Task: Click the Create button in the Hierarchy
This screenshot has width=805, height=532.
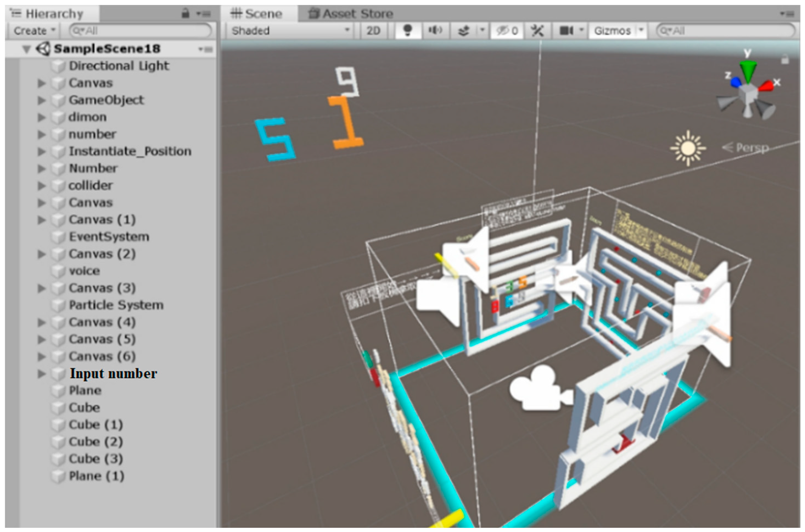Action: 33,31
